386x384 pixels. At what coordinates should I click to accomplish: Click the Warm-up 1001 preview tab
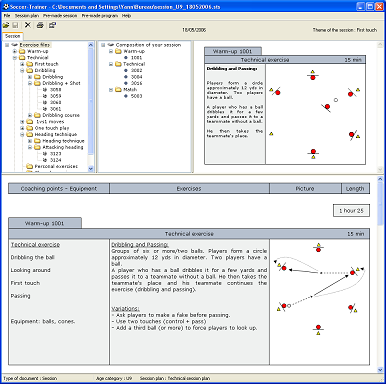pos(232,51)
